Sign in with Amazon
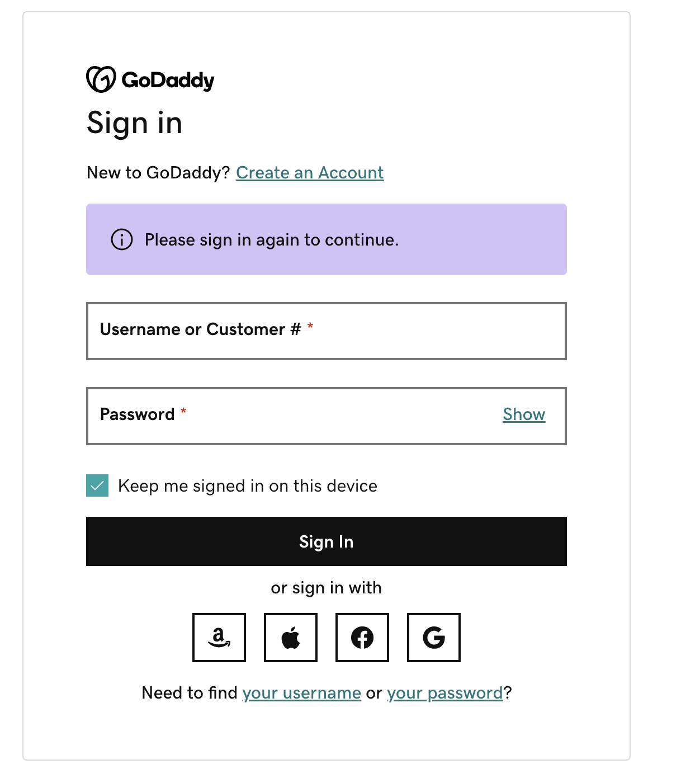 point(219,638)
